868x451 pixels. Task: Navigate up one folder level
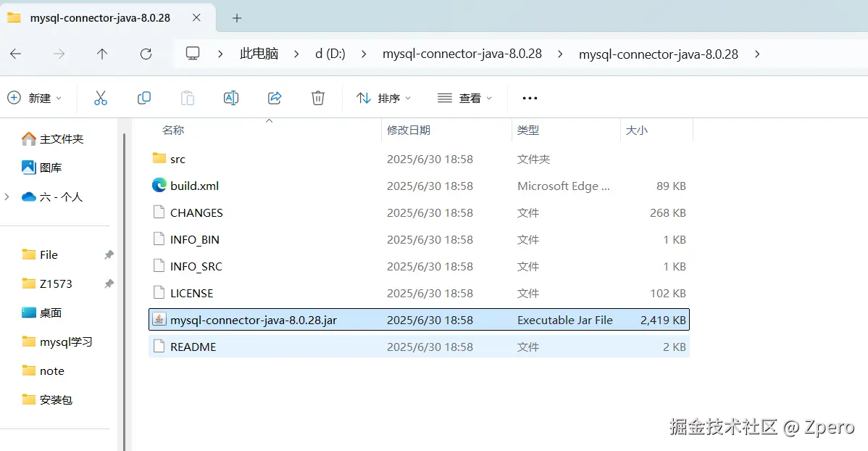[x=102, y=54]
